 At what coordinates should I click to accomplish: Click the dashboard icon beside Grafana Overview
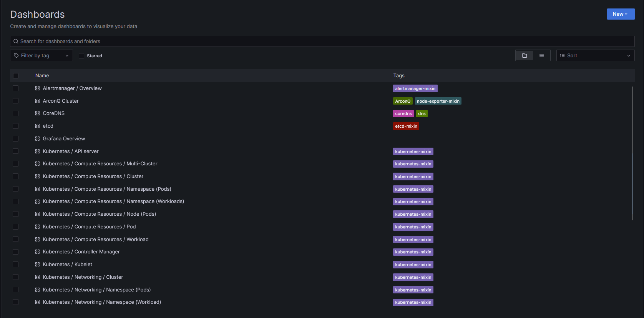pos(37,139)
